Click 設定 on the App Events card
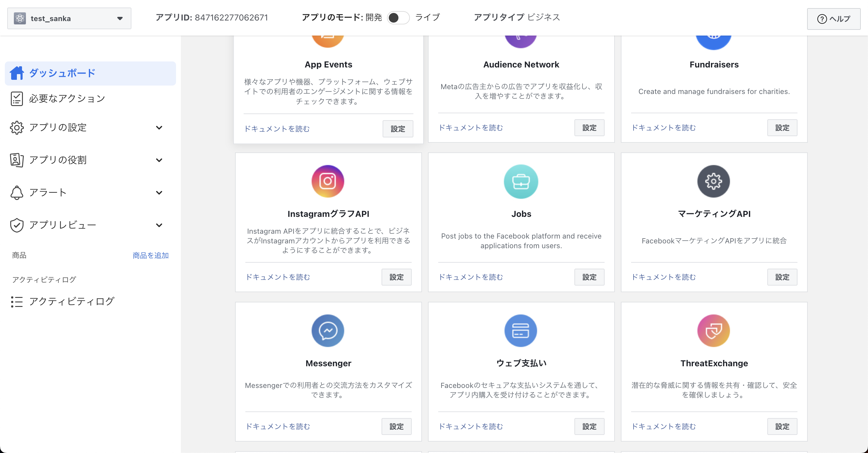This screenshot has height=453, width=868. [398, 129]
